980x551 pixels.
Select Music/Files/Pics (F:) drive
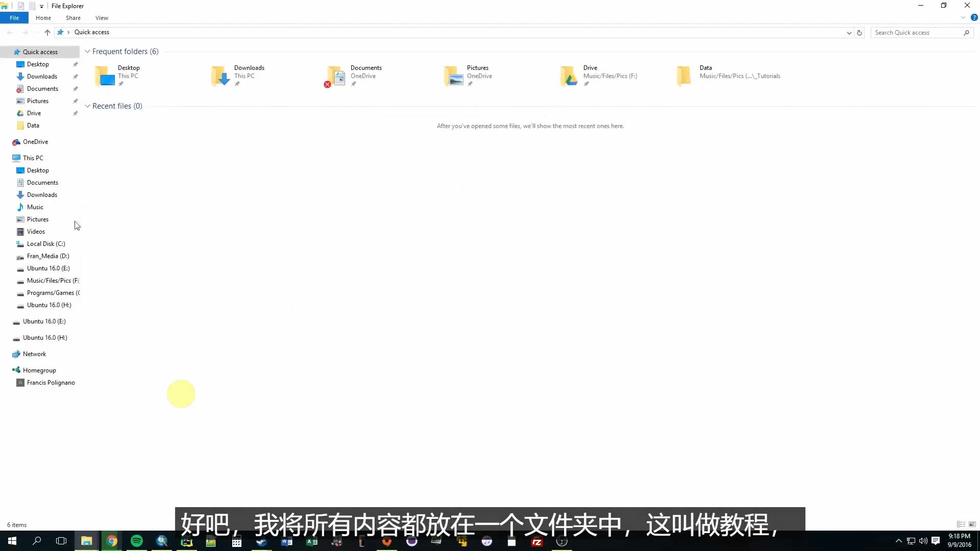tap(53, 281)
